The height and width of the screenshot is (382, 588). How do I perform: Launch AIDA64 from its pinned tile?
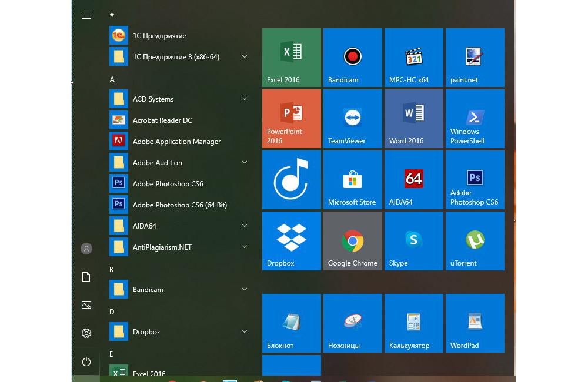click(413, 180)
